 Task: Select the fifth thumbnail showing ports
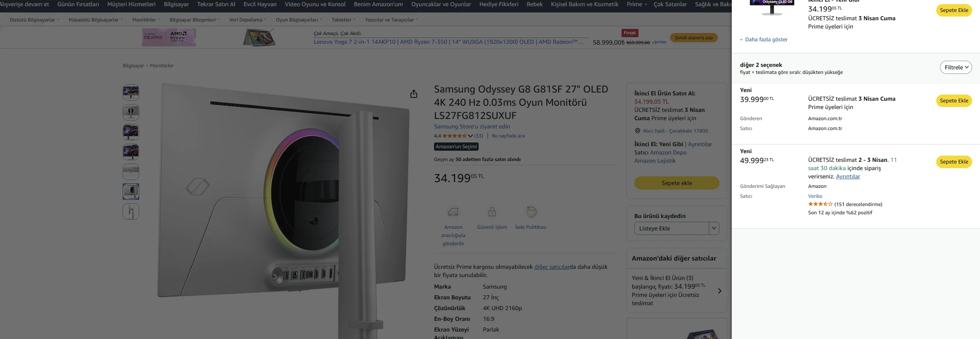click(131, 172)
